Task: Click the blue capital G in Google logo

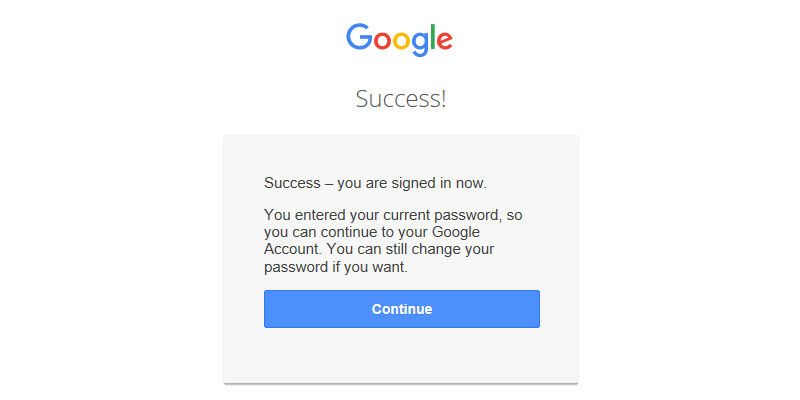Action: [359, 38]
